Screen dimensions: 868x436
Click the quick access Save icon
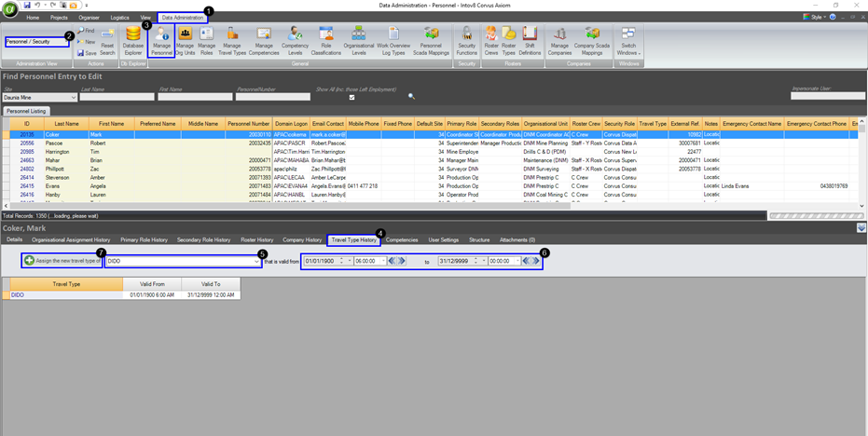(x=27, y=5)
